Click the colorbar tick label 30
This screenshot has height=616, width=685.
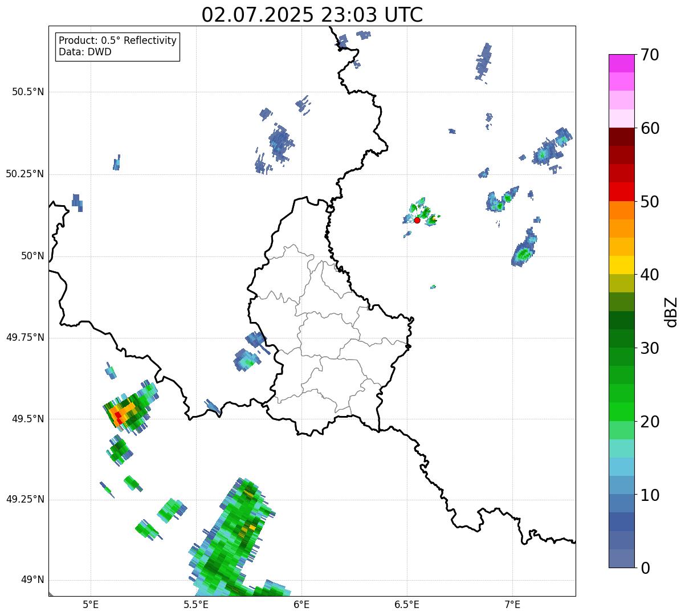[650, 348]
